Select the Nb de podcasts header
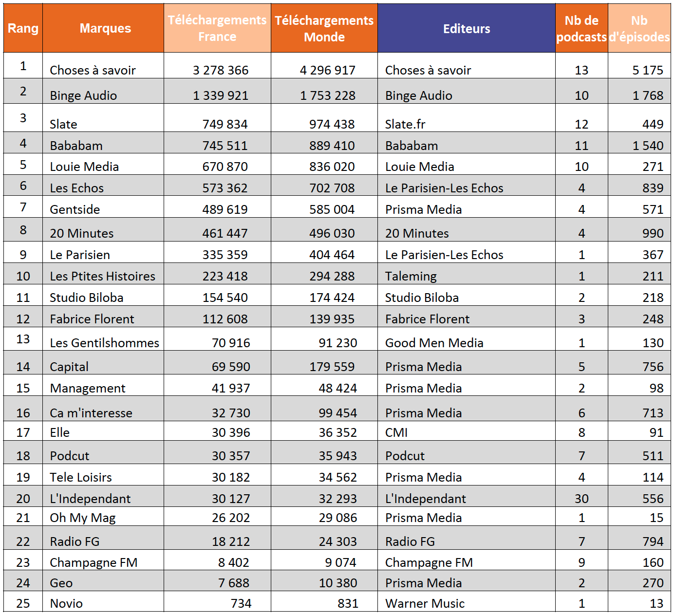 [581, 28]
